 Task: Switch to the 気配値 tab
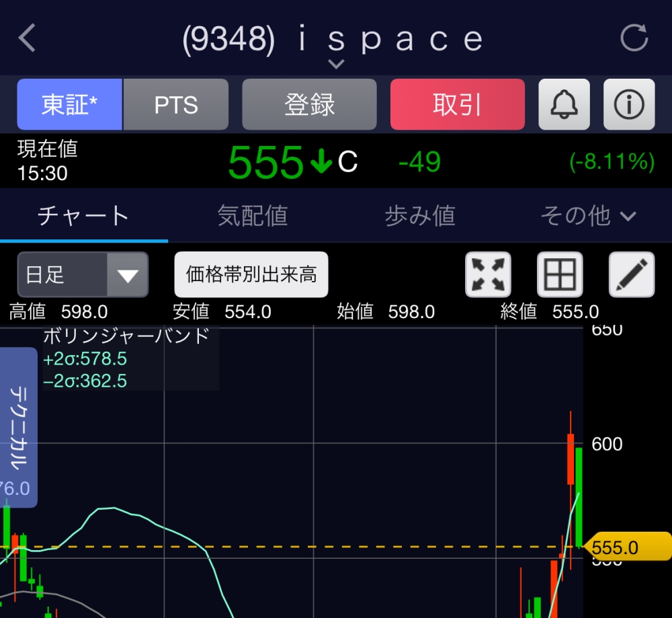[x=252, y=216]
